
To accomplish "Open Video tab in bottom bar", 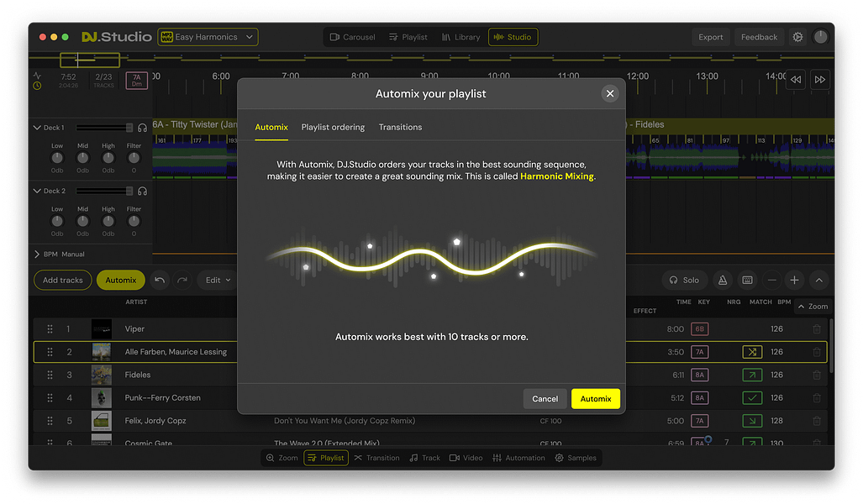I will click(x=466, y=458).
